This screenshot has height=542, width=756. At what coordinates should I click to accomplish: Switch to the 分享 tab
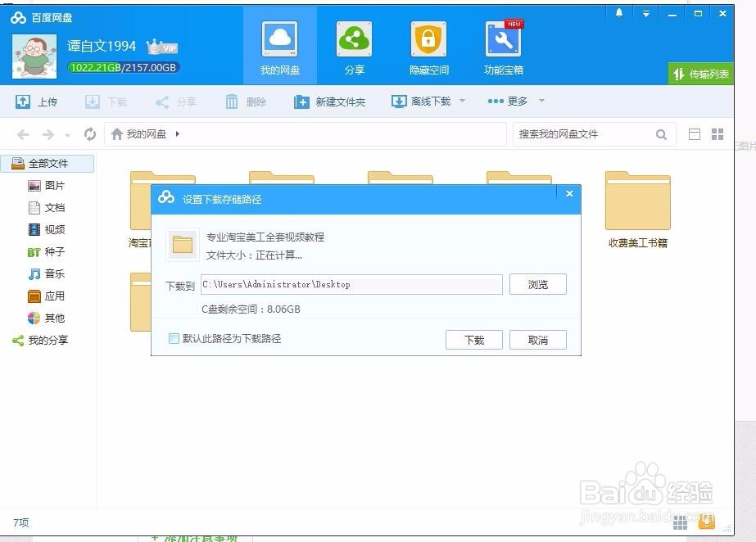click(354, 47)
